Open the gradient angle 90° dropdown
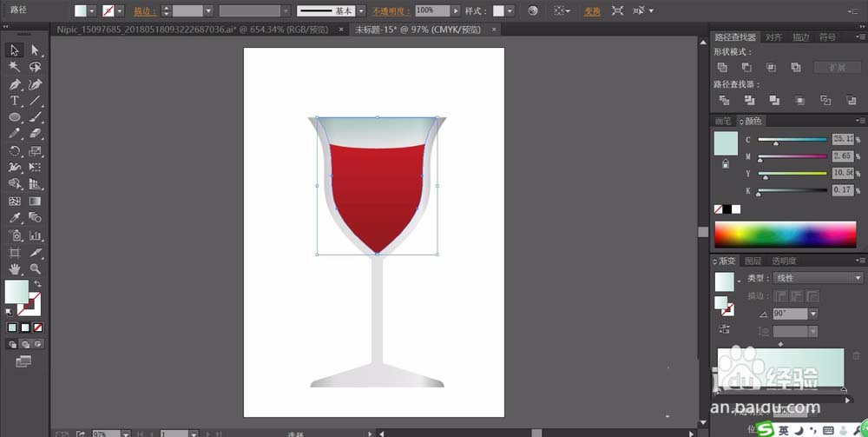868x437 pixels. point(812,314)
